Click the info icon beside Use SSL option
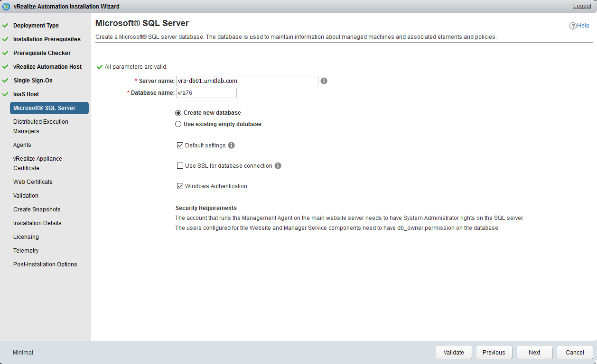This screenshot has width=597, height=364. pos(278,166)
